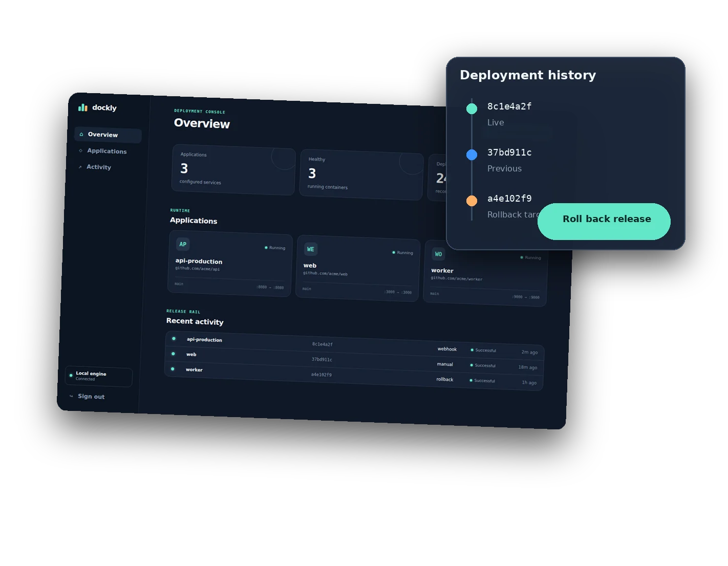Open the Healthy running containers stat card
Screen dimensions: 728x566
click(361, 175)
